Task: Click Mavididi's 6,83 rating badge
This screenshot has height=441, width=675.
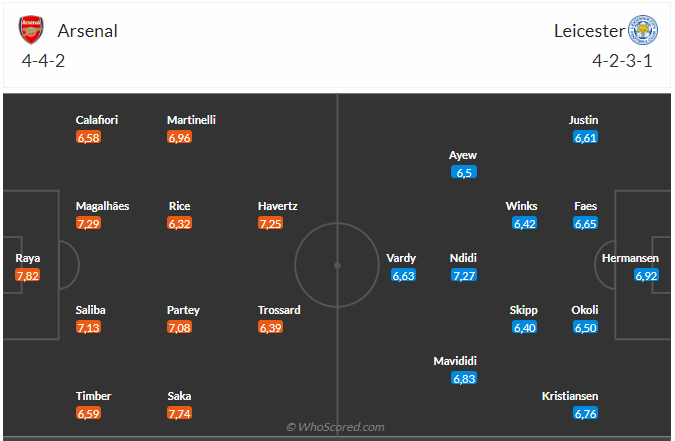Action: click(x=464, y=378)
